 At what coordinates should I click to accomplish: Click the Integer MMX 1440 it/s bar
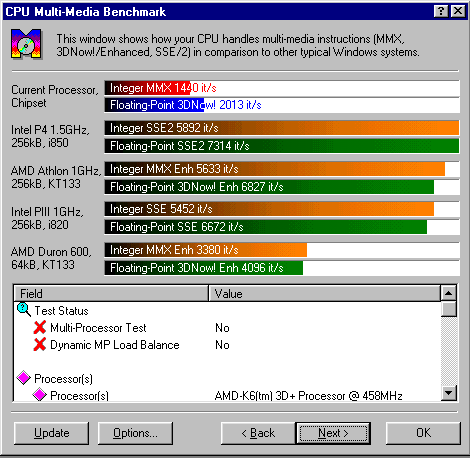tap(282, 88)
